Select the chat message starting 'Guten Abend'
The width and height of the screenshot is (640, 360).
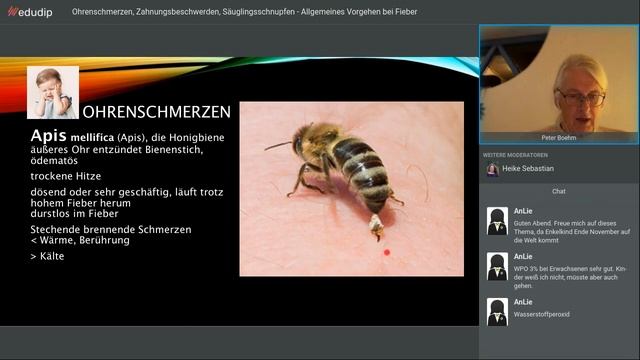coord(571,232)
